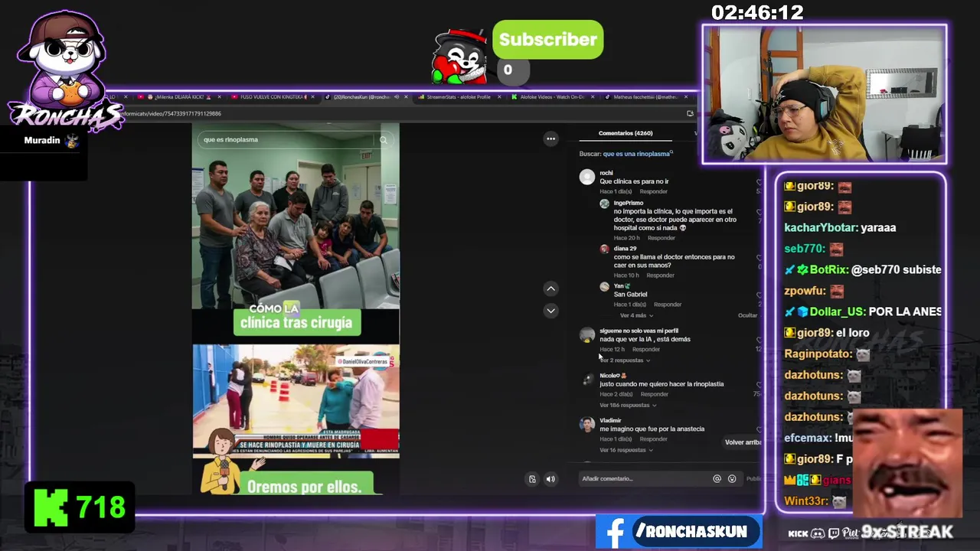
Task: Click the icon at the address bar's right end
Action: click(690, 113)
